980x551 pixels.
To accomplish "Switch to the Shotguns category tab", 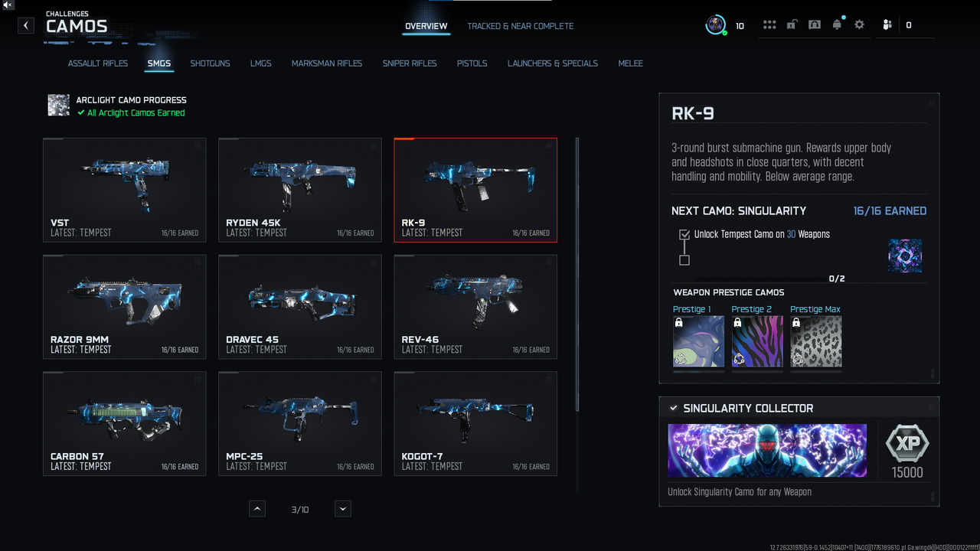I will click(210, 64).
